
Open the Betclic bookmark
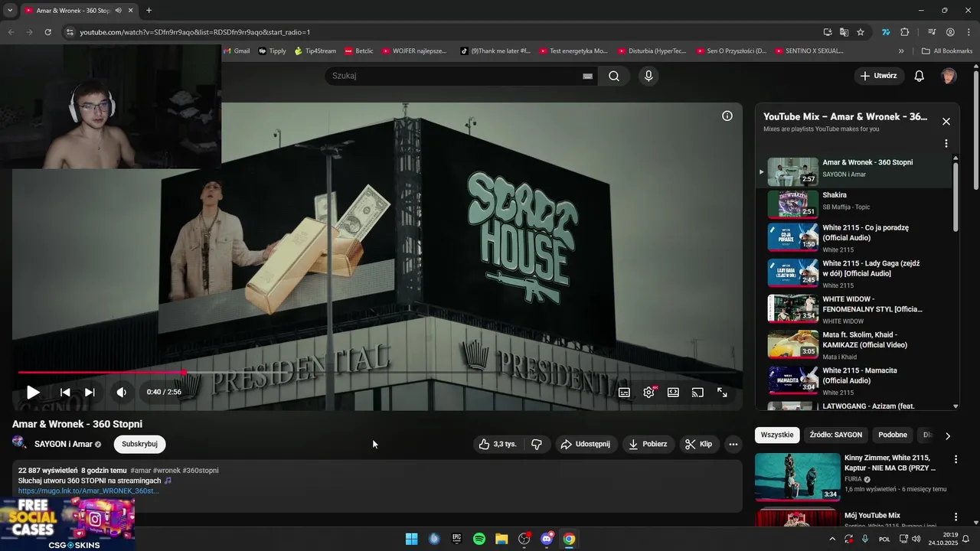[358, 51]
